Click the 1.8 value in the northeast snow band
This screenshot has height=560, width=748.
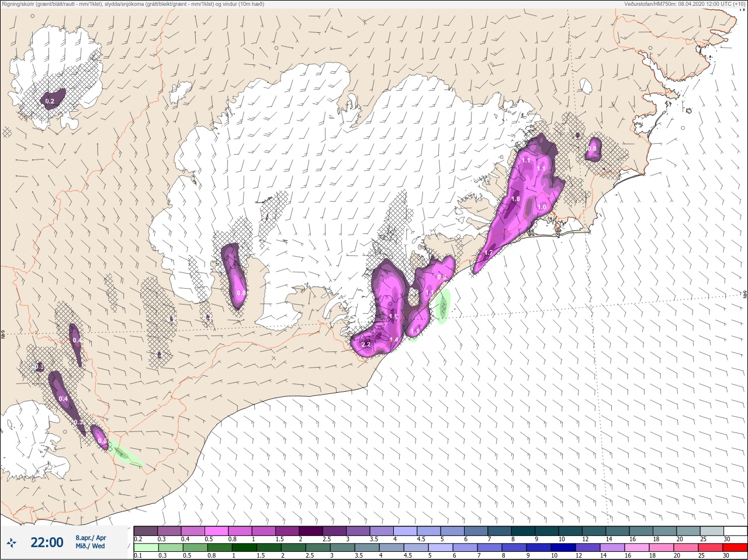[515, 199]
